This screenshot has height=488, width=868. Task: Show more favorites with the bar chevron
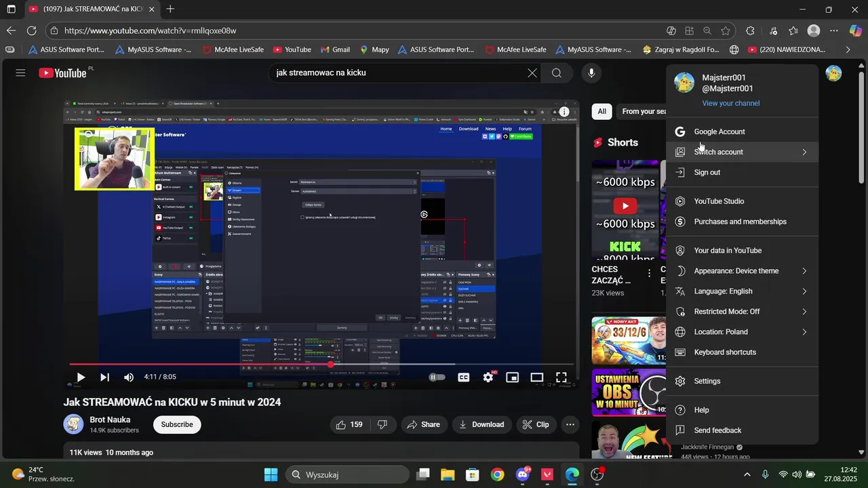tap(848, 49)
